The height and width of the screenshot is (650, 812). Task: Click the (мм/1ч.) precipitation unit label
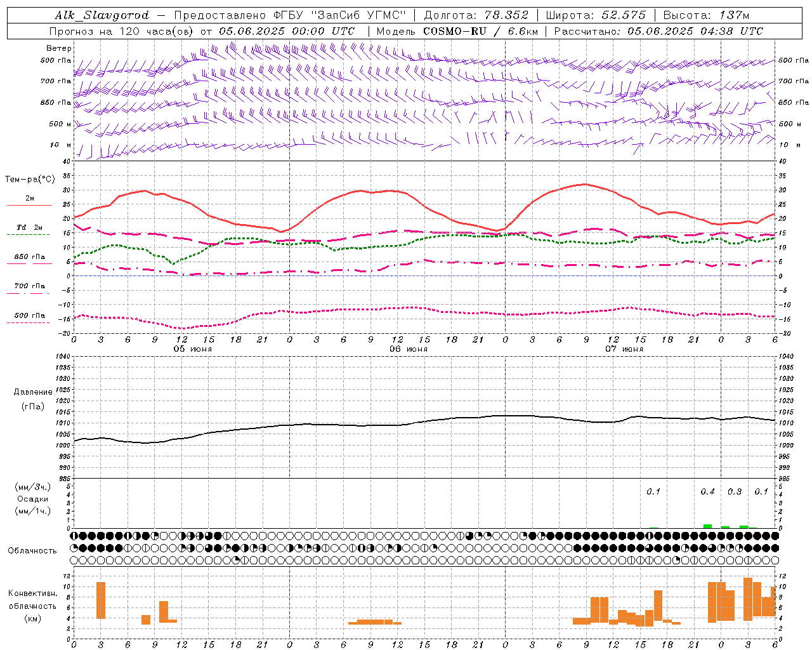(x=33, y=511)
